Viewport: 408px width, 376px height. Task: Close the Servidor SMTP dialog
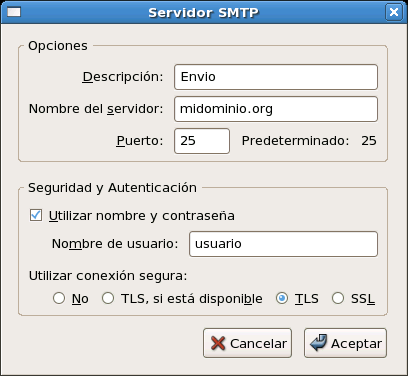click(x=394, y=12)
